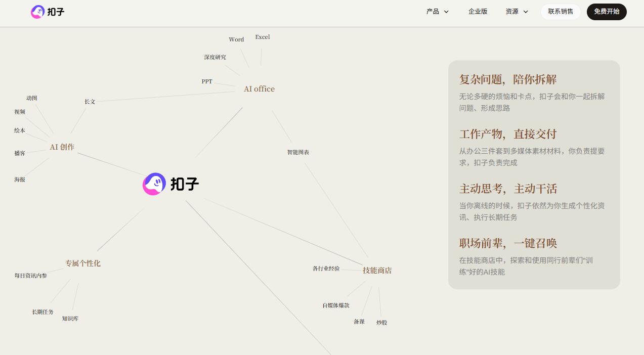
Task: Select the AI office branch node
Action: tap(259, 89)
